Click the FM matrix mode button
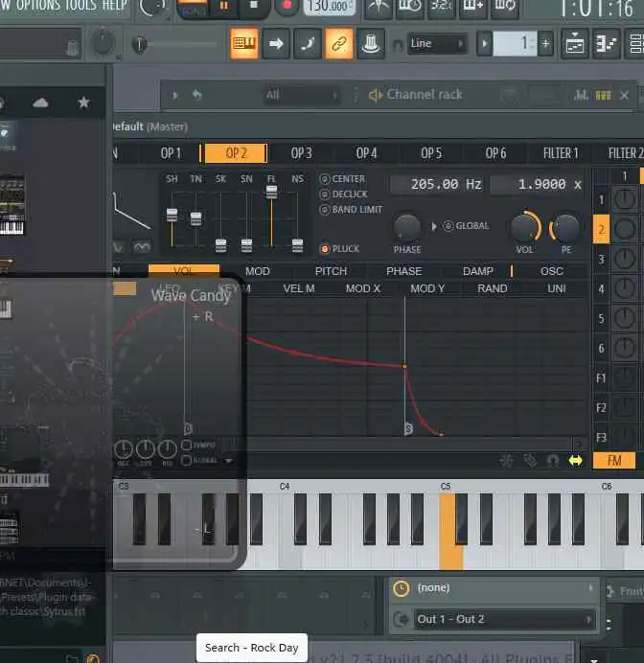 614,460
